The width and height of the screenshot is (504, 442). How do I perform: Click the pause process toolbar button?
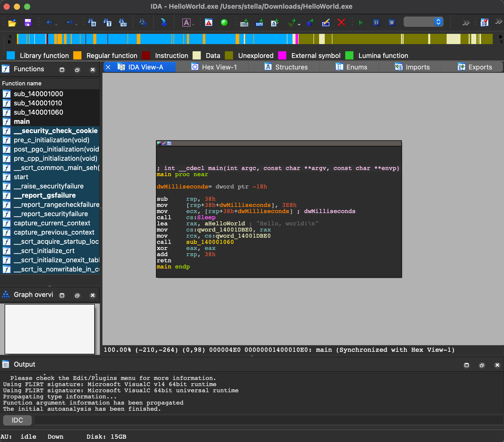point(376,23)
